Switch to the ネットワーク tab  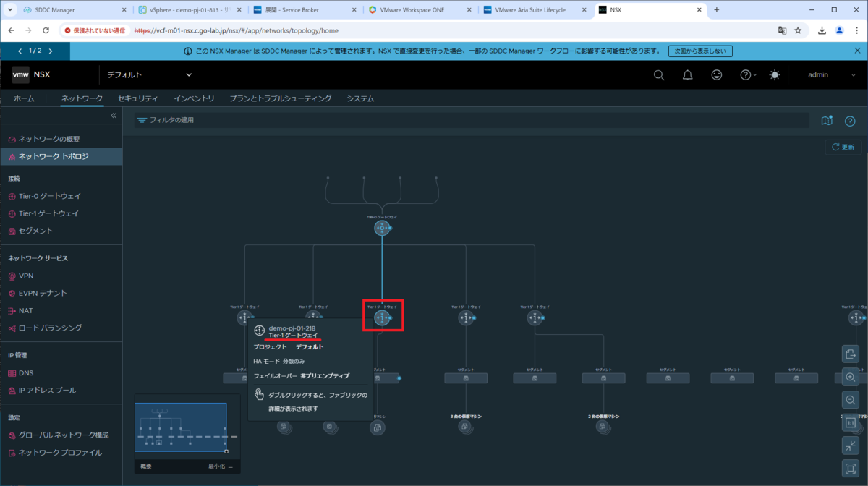(82, 98)
